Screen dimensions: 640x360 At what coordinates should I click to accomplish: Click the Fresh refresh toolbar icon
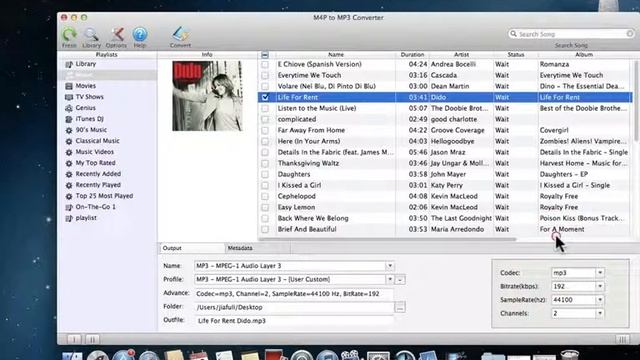[x=69, y=35]
